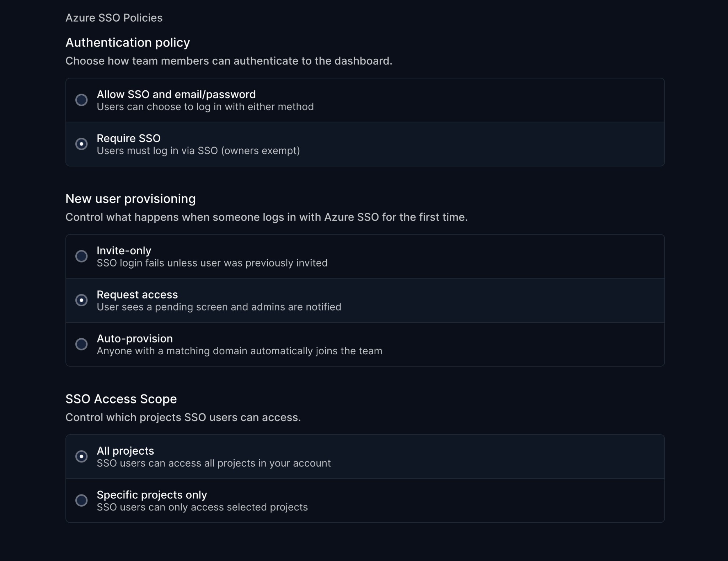Click the All projects description text
Image resolution: width=728 pixels, height=561 pixels.
click(x=213, y=463)
